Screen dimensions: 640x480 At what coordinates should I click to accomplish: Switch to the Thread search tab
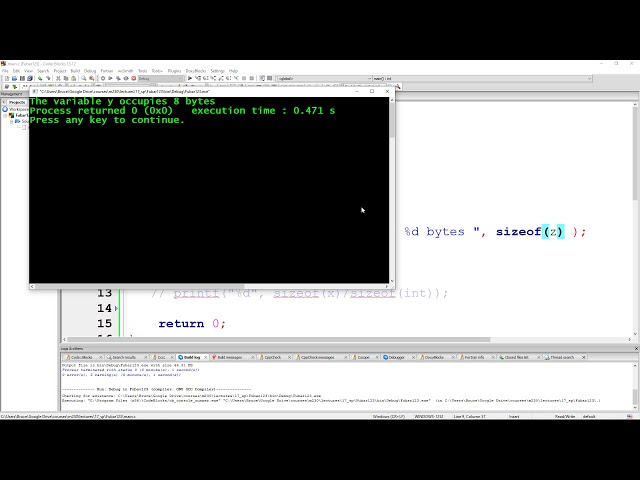(x=562, y=357)
